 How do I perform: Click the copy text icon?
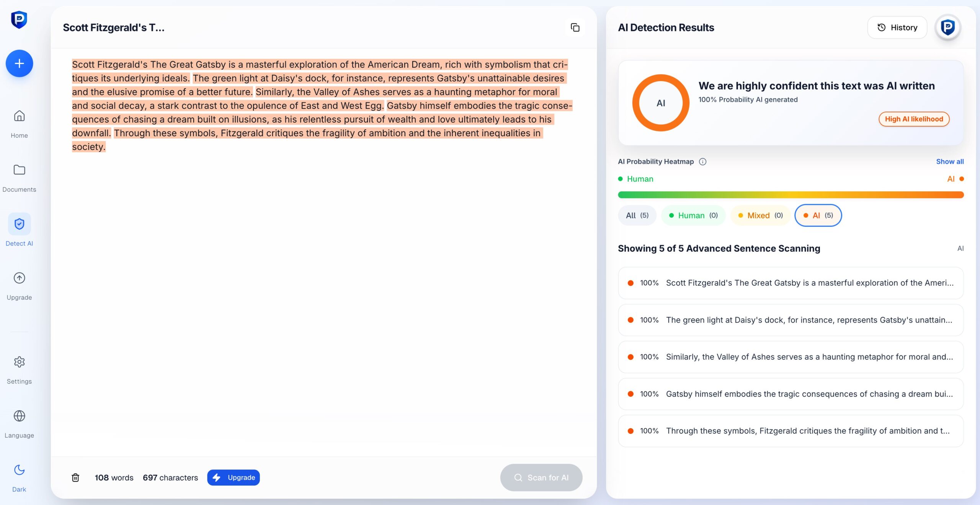click(575, 28)
